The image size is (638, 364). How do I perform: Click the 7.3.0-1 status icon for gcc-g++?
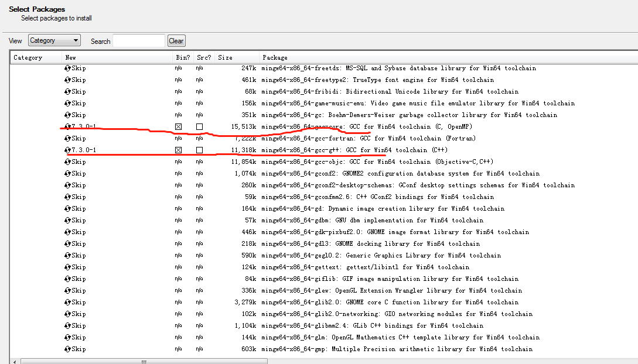coord(67,150)
